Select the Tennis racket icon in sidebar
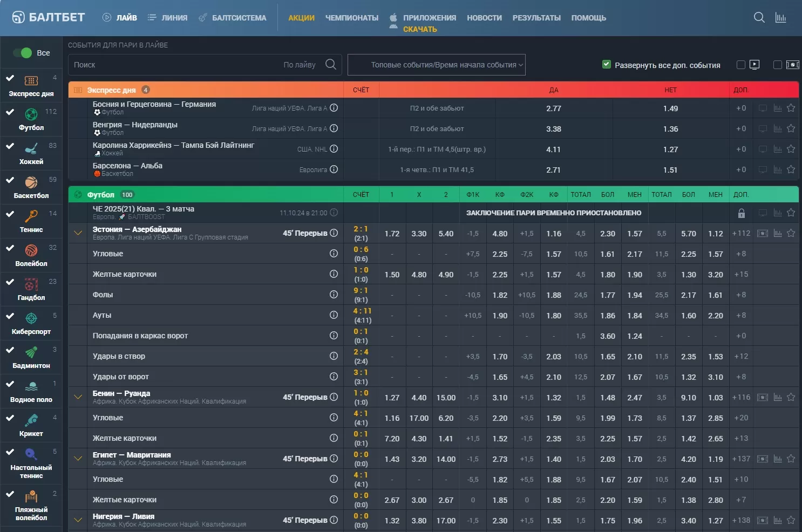 (31, 216)
